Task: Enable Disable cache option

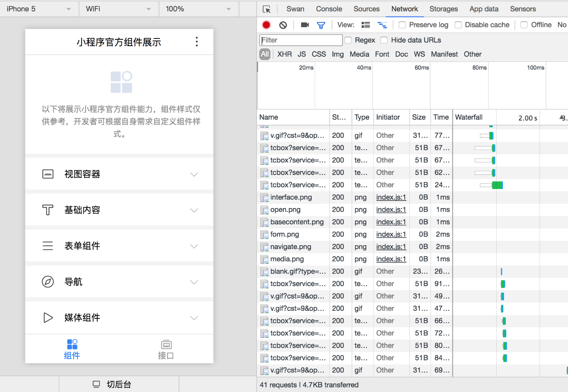Action: click(x=458, y=25)
